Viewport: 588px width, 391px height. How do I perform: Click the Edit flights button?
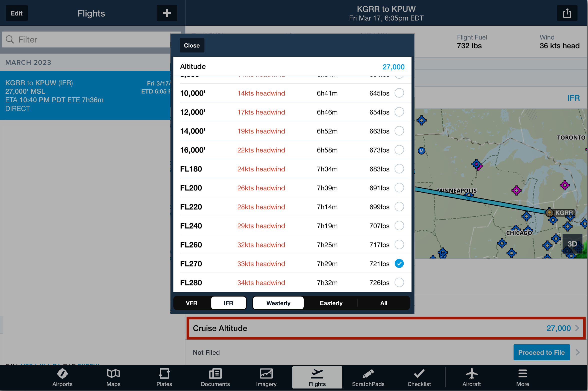pyautogui.click(x=16, y=13)
